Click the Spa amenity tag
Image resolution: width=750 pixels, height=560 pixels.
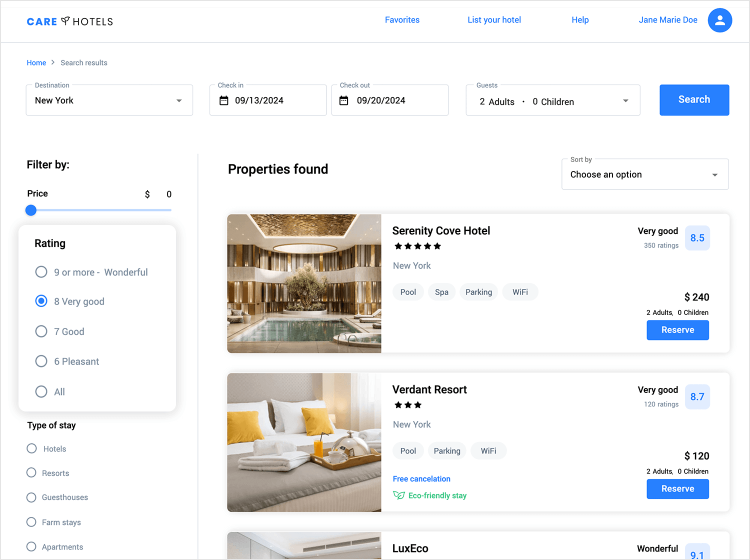[x=441, y=292]
